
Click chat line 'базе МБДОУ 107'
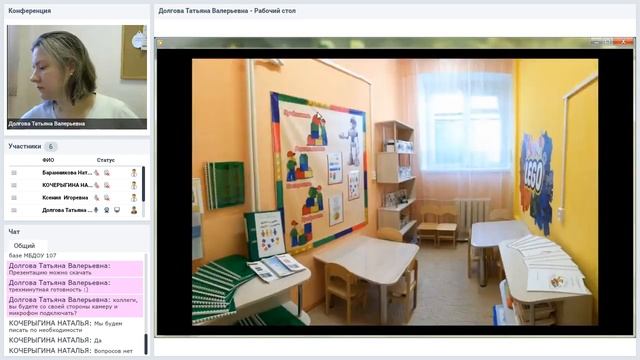pos(33,256)
